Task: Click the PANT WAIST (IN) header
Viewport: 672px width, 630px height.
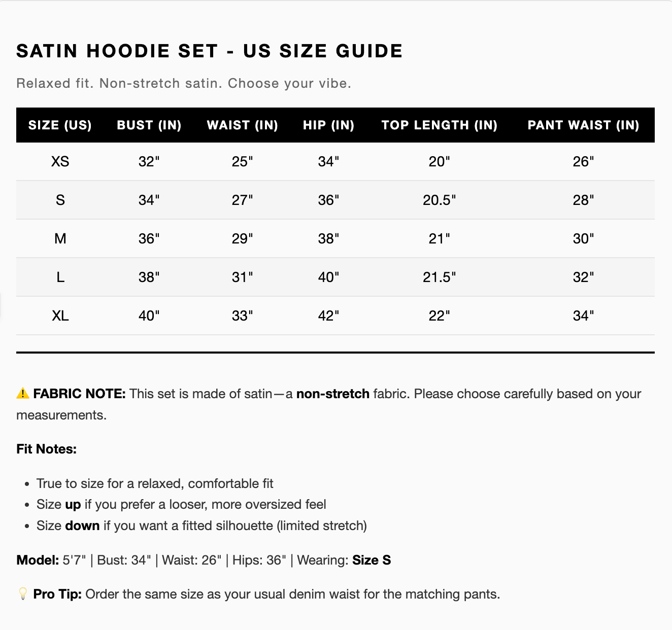Action: [583, 125]
